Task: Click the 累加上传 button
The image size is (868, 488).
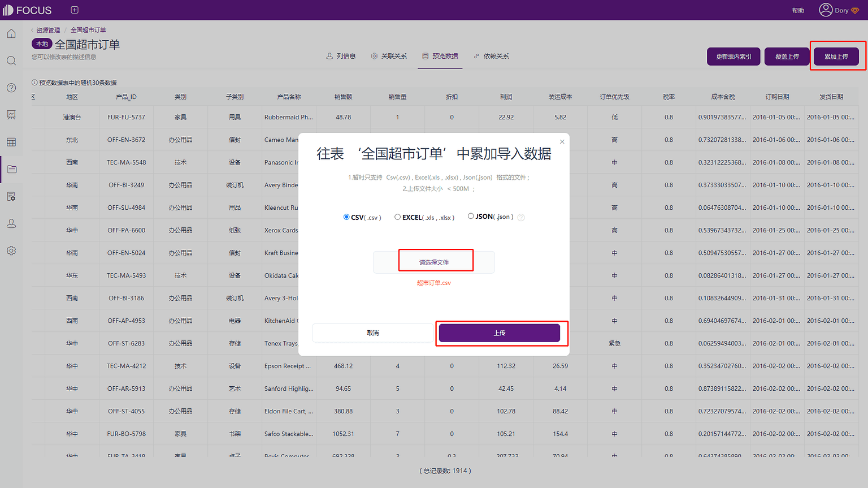Action: [x=836, y=57]
